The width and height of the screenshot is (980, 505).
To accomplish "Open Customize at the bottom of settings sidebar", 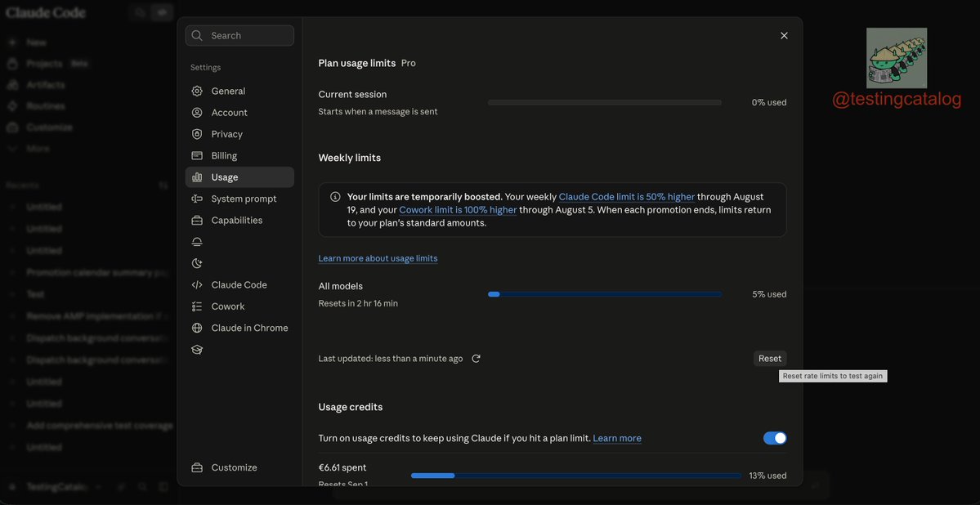I will pos(239,467).
